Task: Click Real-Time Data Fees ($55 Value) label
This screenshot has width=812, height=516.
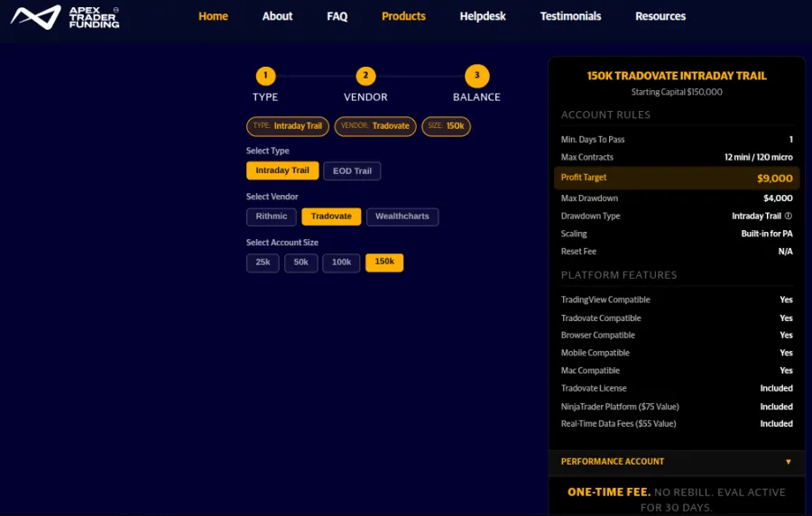Action: (x=618, y=424)
